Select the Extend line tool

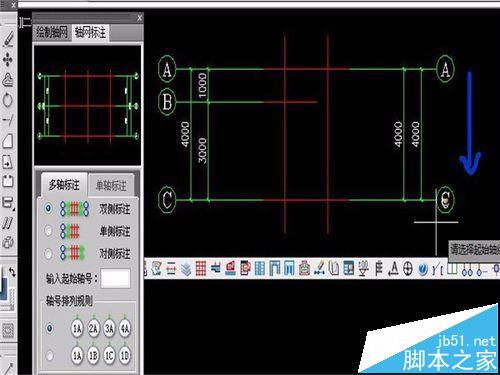(8, 120)
